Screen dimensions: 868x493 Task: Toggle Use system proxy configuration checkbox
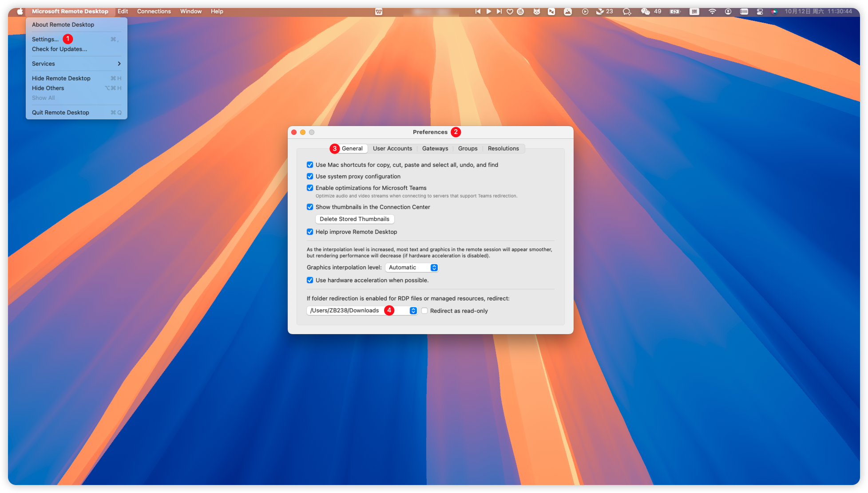pos(310,176)
